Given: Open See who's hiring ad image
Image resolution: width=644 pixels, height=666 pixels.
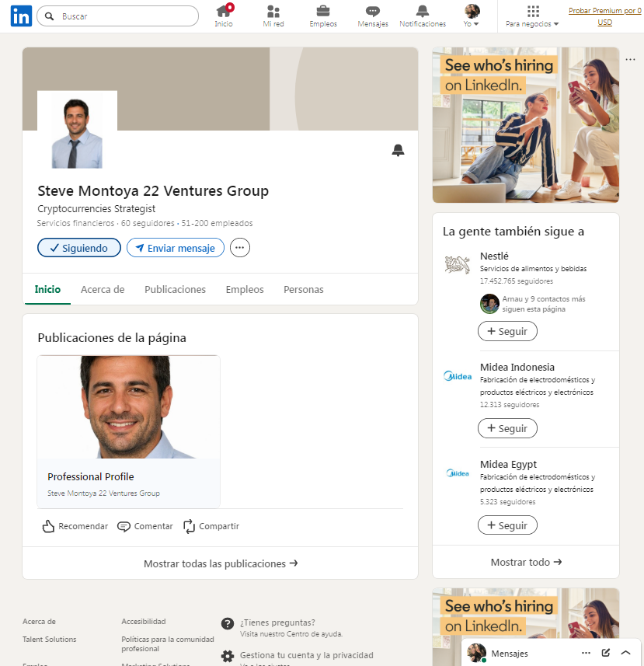Looking at the screenshot, I should coord(526,125).
